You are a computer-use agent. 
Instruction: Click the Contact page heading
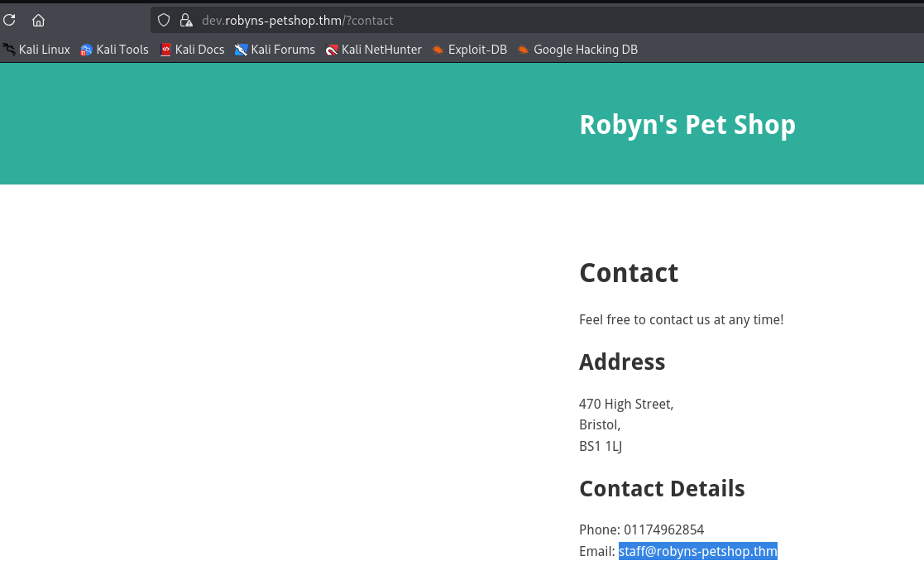[x=629, y=273]
